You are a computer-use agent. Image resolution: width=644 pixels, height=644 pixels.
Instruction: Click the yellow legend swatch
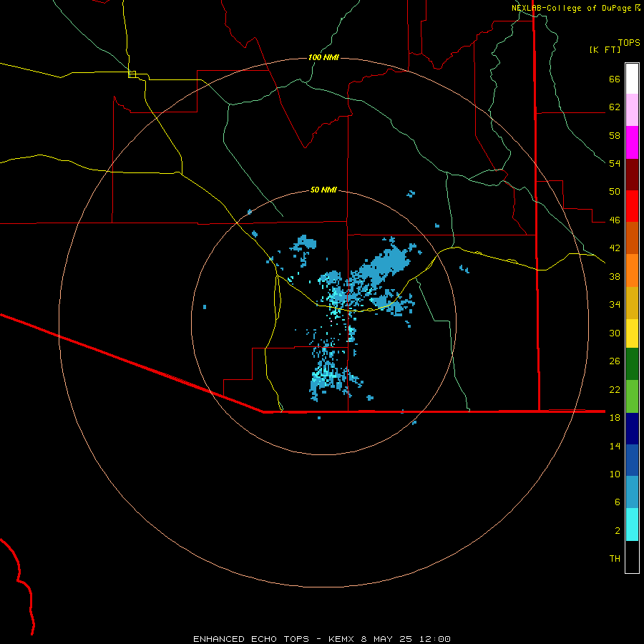tap(632, 333)
